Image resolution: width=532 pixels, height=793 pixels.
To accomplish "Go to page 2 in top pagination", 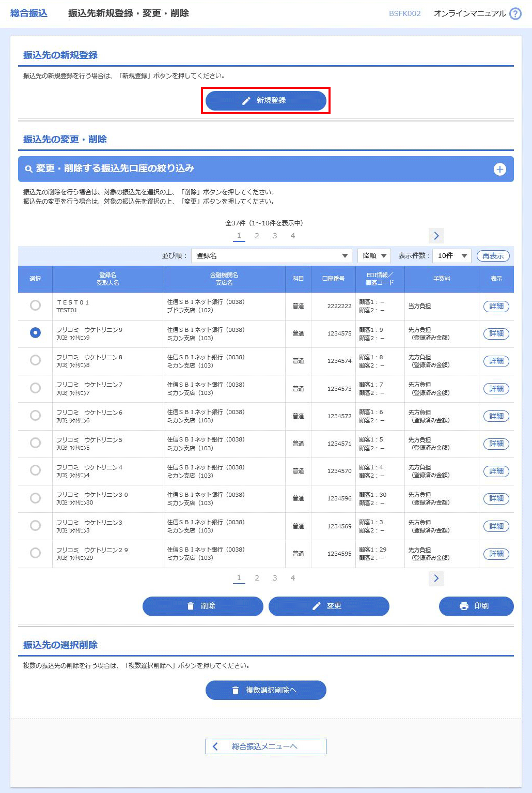I will 257,236.
